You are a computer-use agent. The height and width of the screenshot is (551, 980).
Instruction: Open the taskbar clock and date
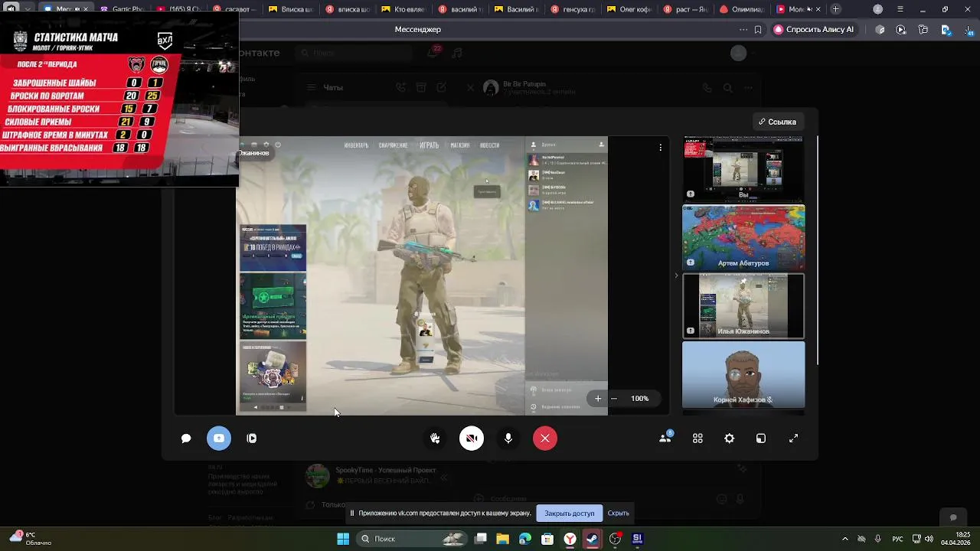tap(956, 539)
